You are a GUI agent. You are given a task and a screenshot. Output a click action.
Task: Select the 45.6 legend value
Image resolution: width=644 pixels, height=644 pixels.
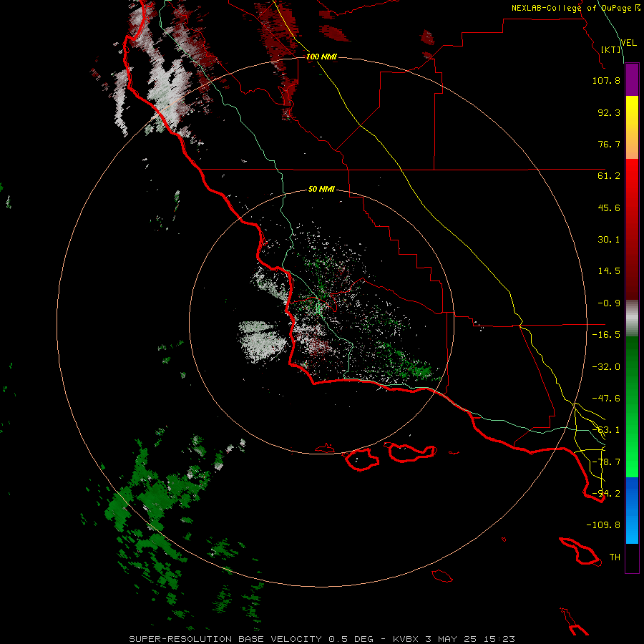(x=609, y=208)
